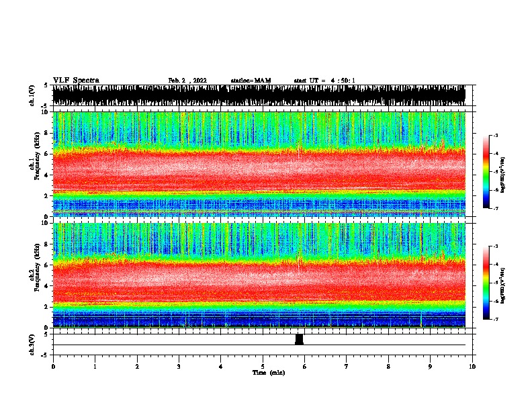532x411 pixels.
Task: Click the black pulse in the ch.3 plot
Action: 299,339
